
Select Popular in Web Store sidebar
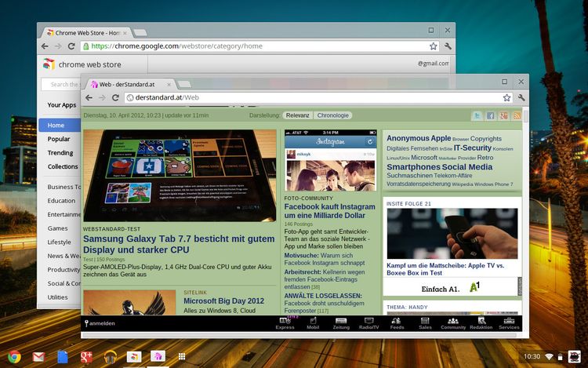click(x=59, y=139)
